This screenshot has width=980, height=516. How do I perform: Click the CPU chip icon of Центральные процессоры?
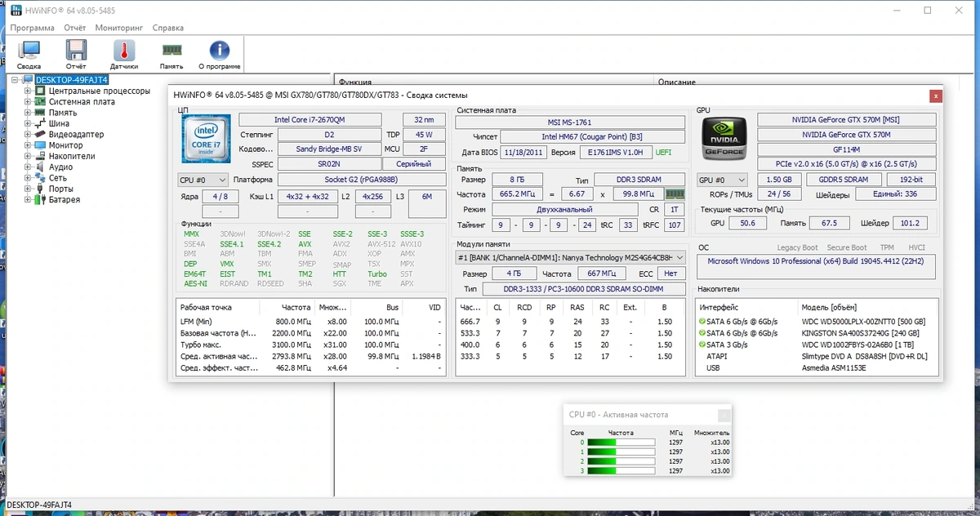pos(41,91)
